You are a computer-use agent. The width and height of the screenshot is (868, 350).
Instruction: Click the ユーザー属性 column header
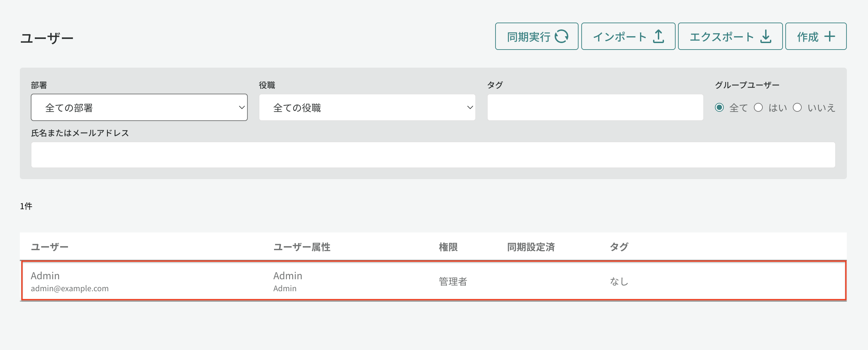[302, 247]
